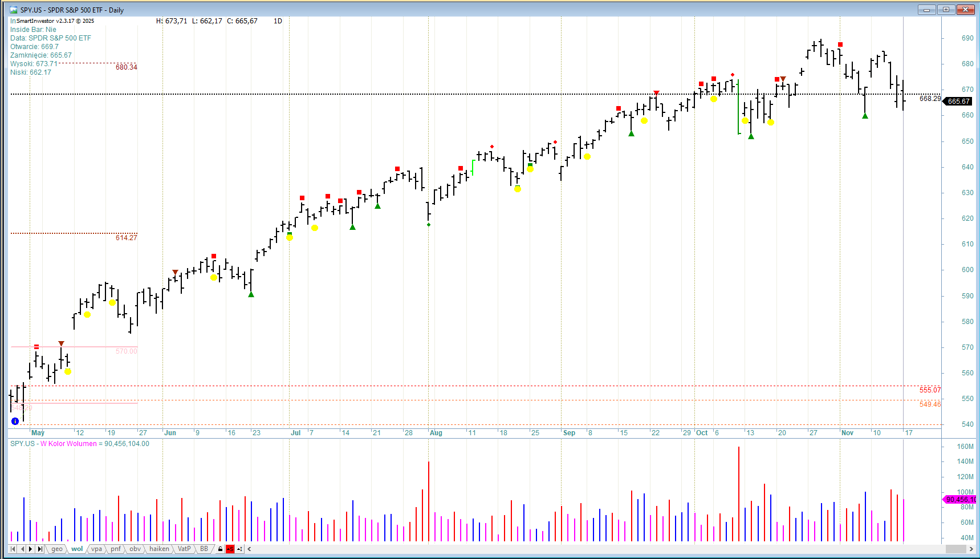The image size is (980, 559).
Task: Open the vpa sheet tab
Action: point(97,549)
